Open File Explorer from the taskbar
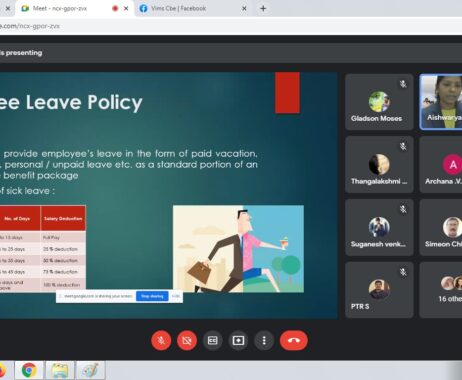The width and height of the screenshot is (462, 380). pyautogui.click(x=60, y=370)
